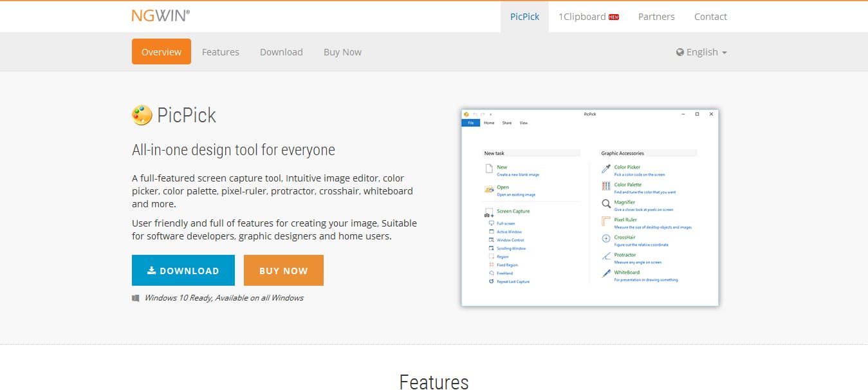Expand the English language dropdown
The height and width of the screenshot is (390, 868).
(x=701, y=52)
